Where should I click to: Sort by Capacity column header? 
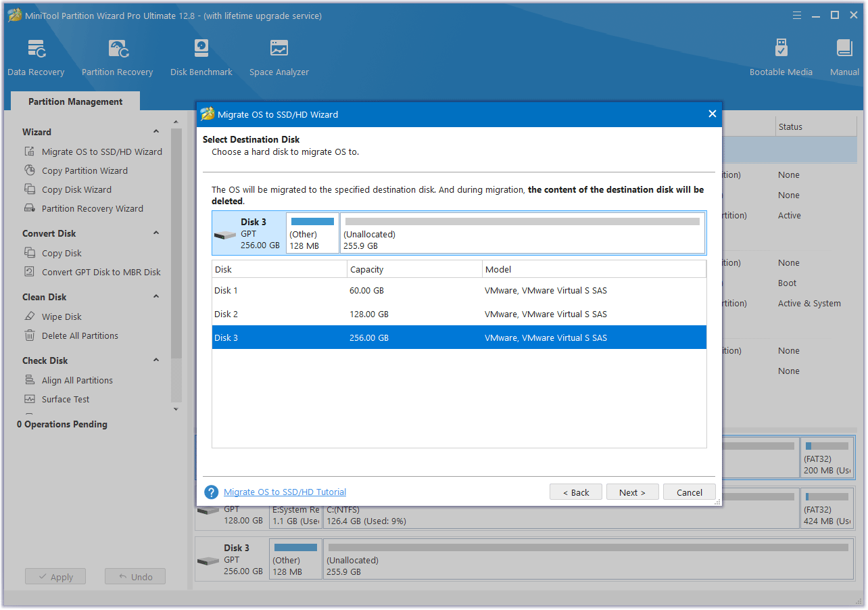click(x=414, y=269)
